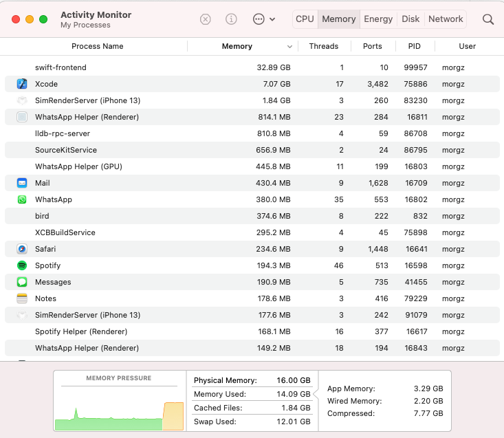504x438 pixels.
Task: Click the inspect process info icon
Action: click(231, 19)
